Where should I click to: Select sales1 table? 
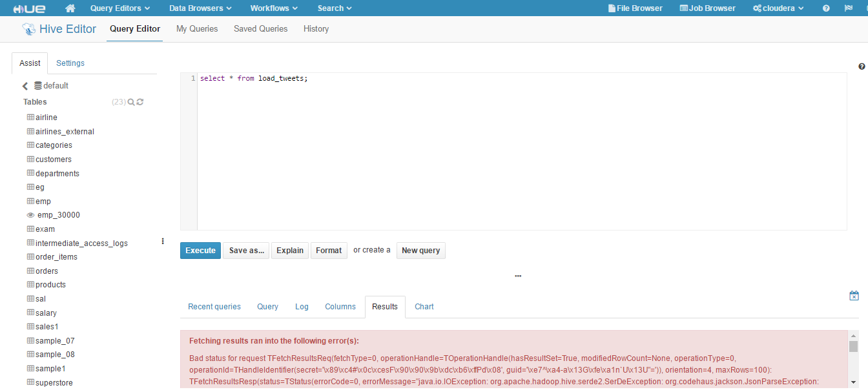point(47,327)
